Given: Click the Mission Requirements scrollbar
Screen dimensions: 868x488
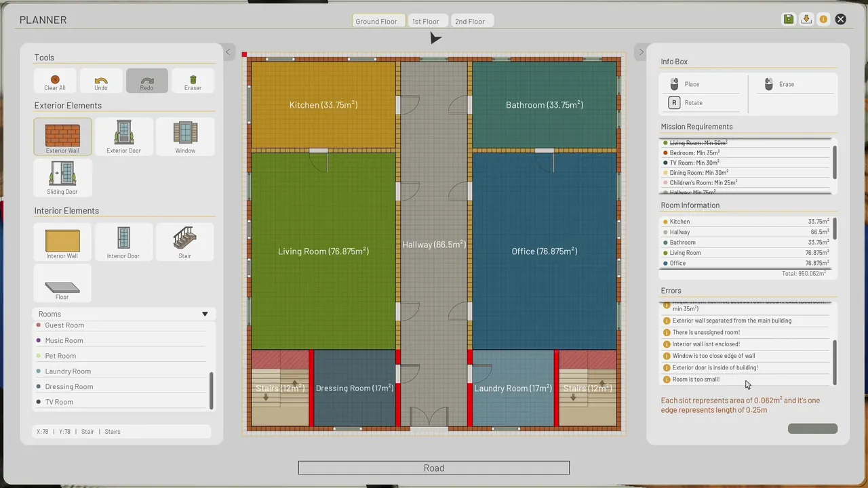Looking at the screenshot, I should tap(835, 161).
